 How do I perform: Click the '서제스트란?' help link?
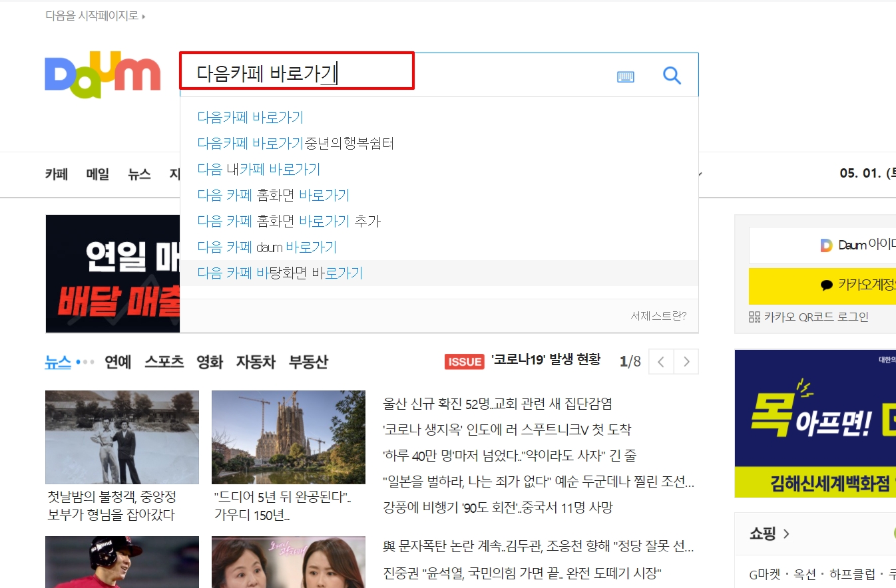tap(658, 315)
